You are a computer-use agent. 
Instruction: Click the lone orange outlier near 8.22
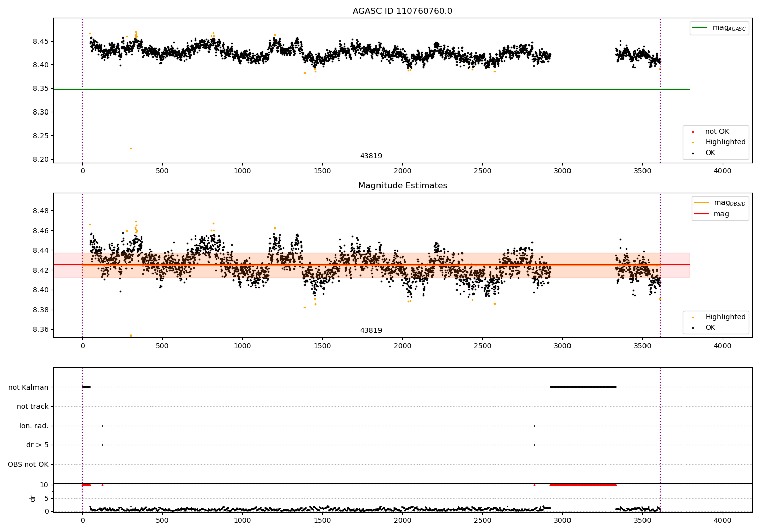tap(131, 148)
